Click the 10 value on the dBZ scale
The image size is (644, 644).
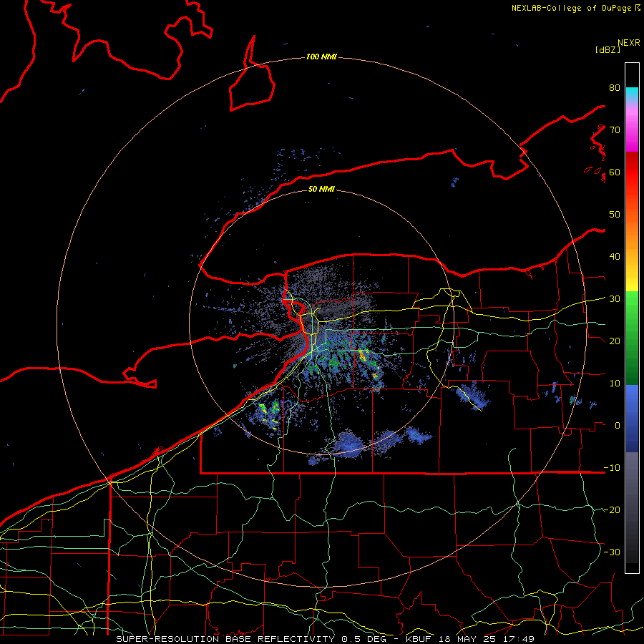click(x=615, y=384)
